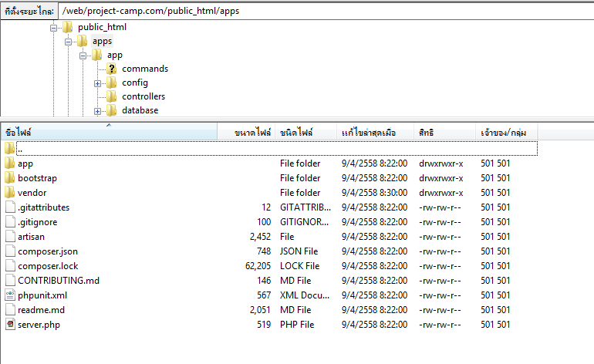Select the CONTRIBUTING.md file name
594x364 pixels.
[59, 281]
